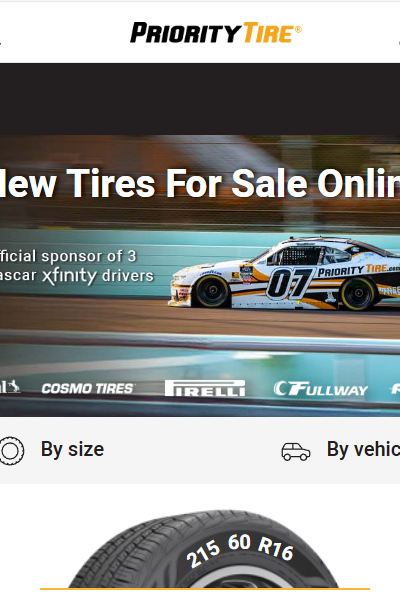
Task: Click the official sponsor of 3 text
Action: tap(68, 256)
